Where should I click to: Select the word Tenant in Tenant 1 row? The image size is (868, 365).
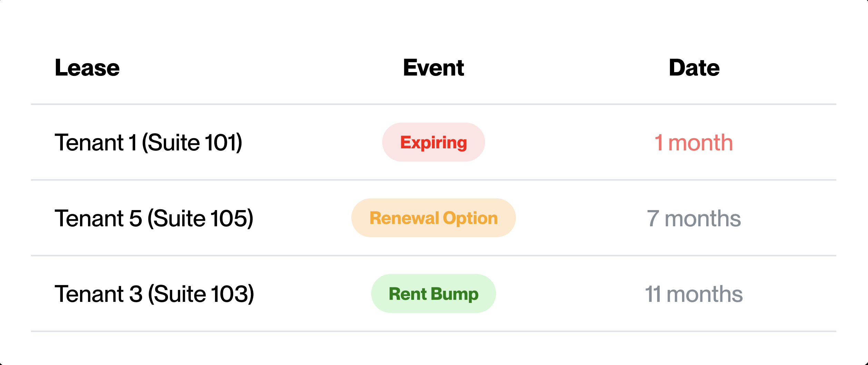(x=89, y=142)
